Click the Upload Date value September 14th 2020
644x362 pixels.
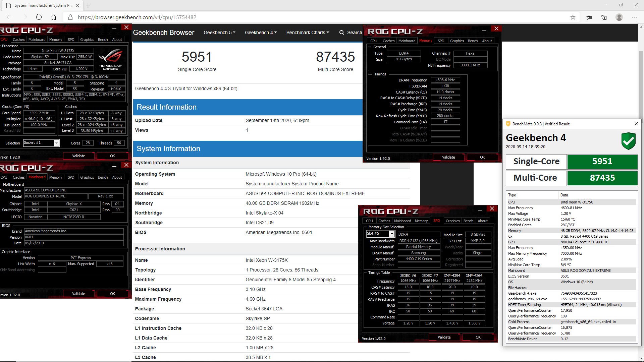point(277,120)
